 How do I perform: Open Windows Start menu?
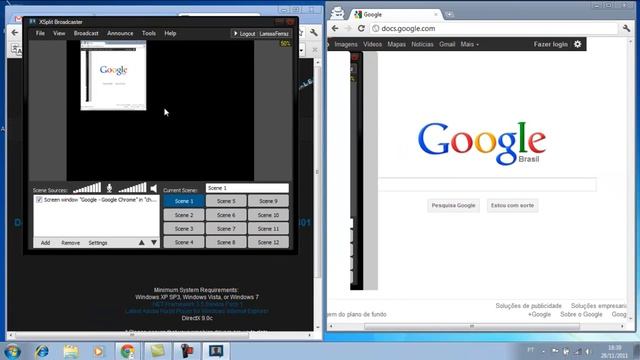[12, 351]
